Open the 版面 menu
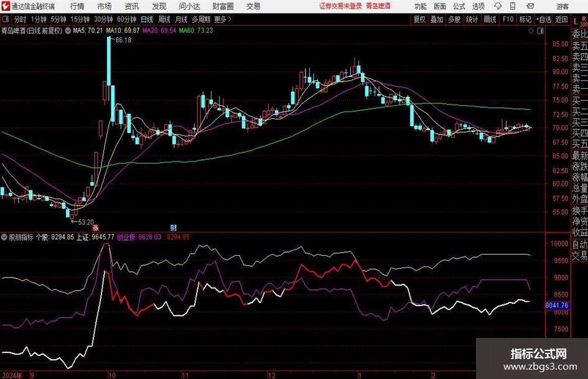 440,6
